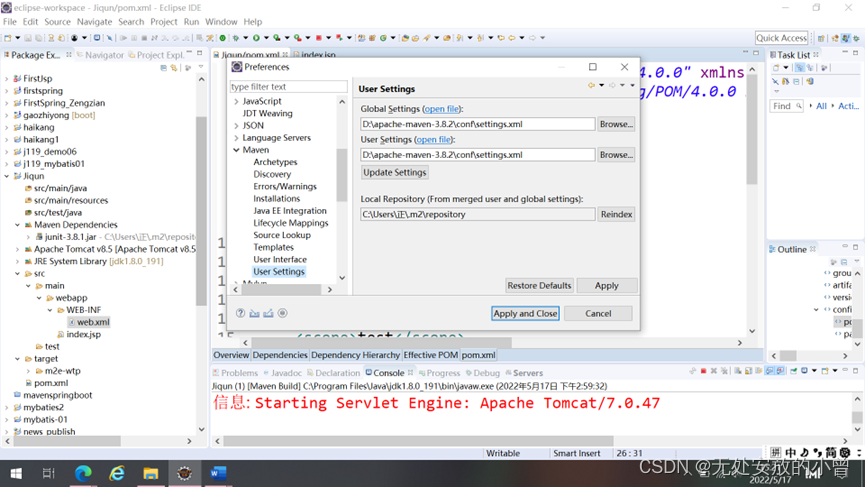Open Microsoft Edge from taskbar

tap(83, 473)
